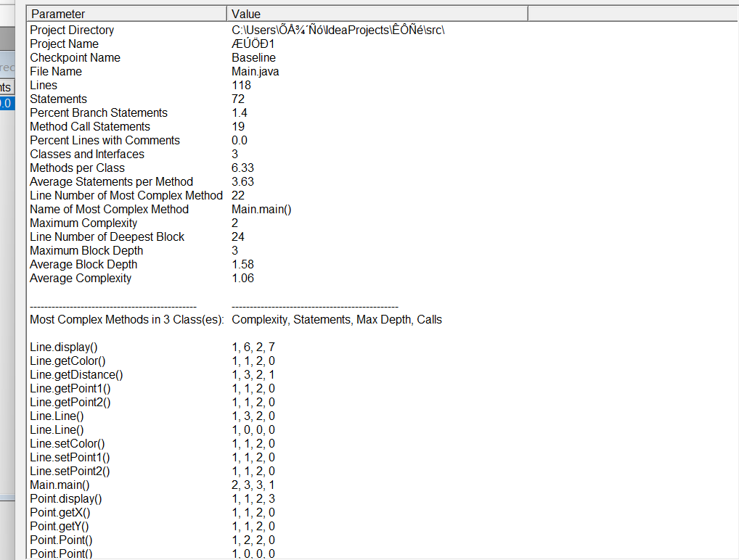Click the 72 statements value

point(238,99)
